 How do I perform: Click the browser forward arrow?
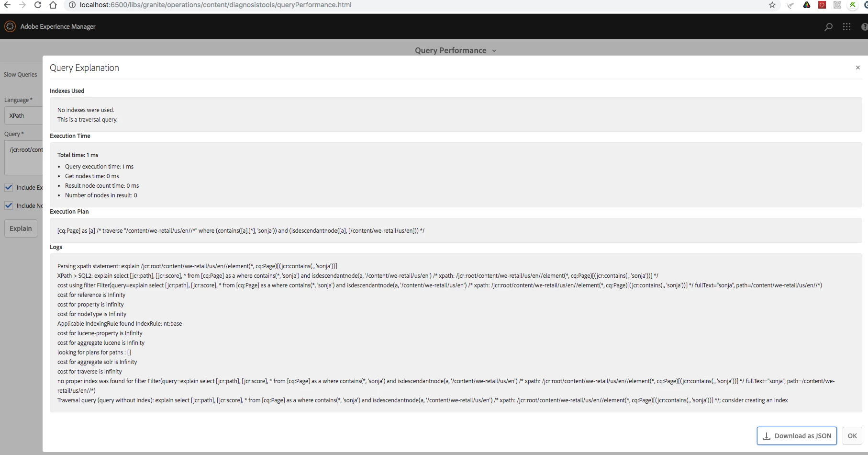tap(22, 5)
